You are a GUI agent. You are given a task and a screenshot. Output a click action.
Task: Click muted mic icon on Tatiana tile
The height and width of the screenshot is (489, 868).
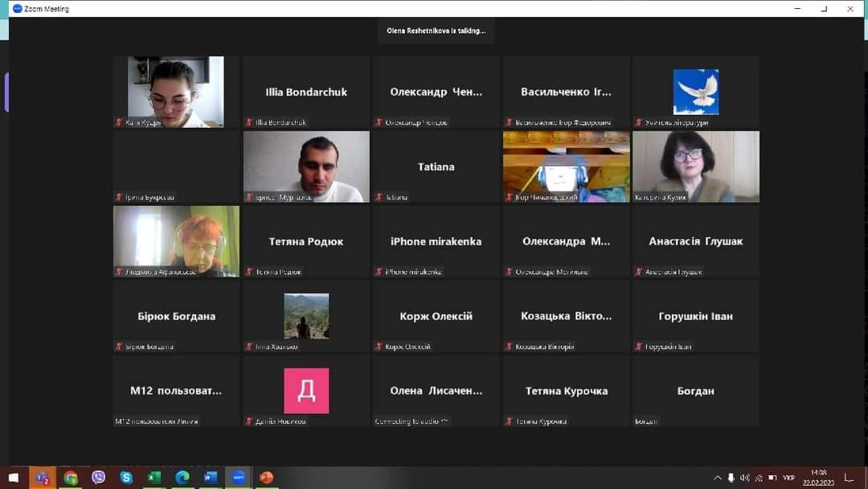point(379,197)
